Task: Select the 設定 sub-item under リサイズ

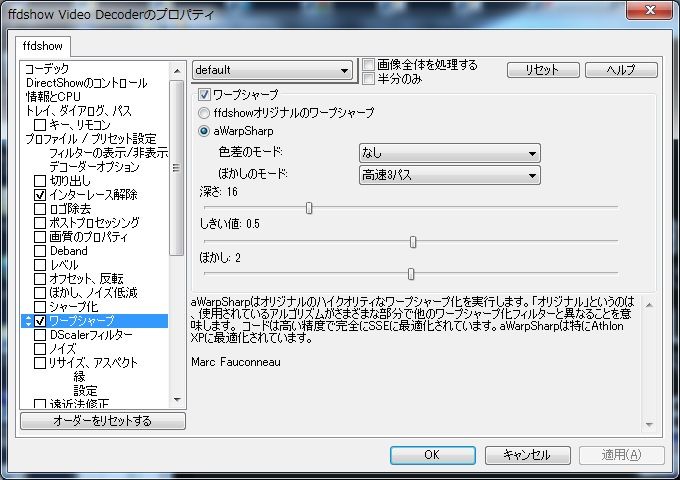Action: tap(85, 390)
